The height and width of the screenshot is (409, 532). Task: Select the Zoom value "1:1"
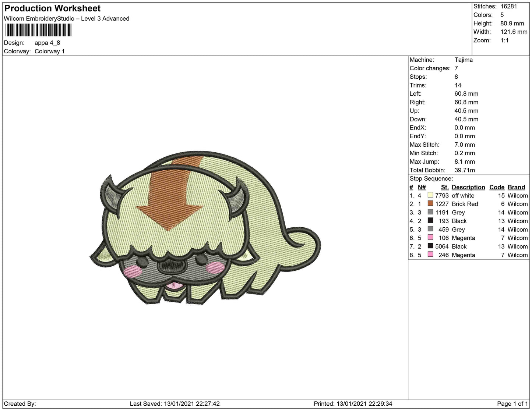(x=504, y=40)
